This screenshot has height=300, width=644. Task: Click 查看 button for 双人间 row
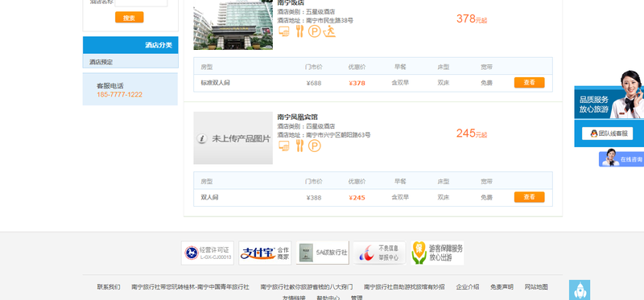click(530, 197)
